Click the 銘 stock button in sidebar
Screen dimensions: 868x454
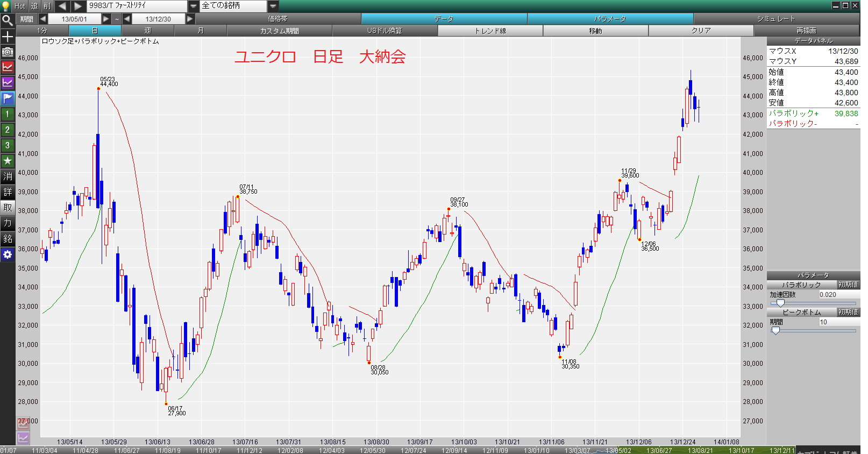pyautogui.click(x=8, y=239)
